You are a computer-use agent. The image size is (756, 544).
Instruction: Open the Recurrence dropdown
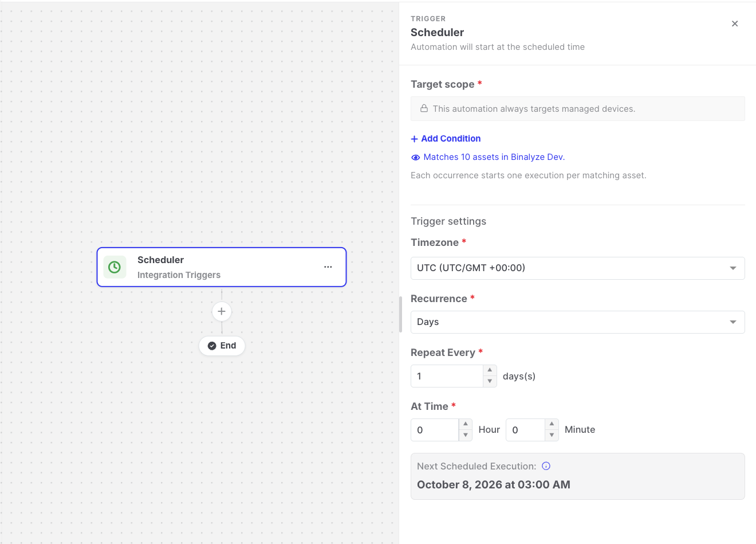click(x=577, y=322)
